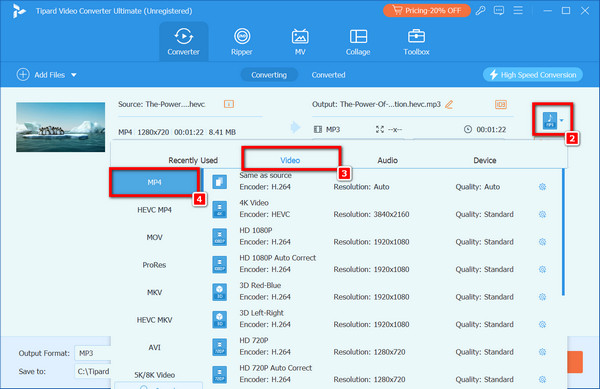Click the register key icon
The height and width of the screenshot is (389, 600).
(x=481, y=10)
